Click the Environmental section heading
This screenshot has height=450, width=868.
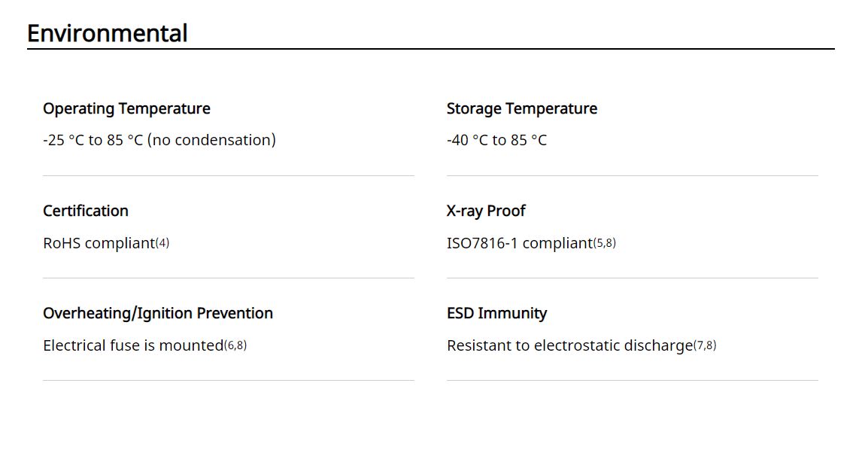[x=108, y=33]
